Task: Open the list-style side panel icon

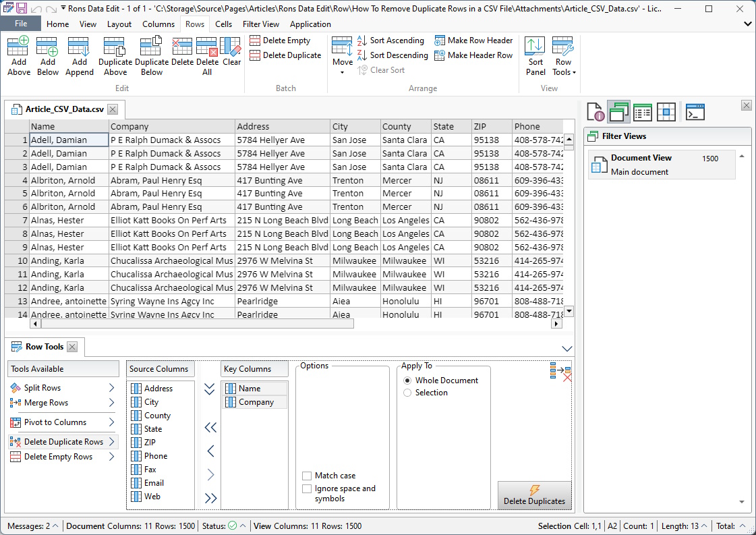Action: [642, 112]
